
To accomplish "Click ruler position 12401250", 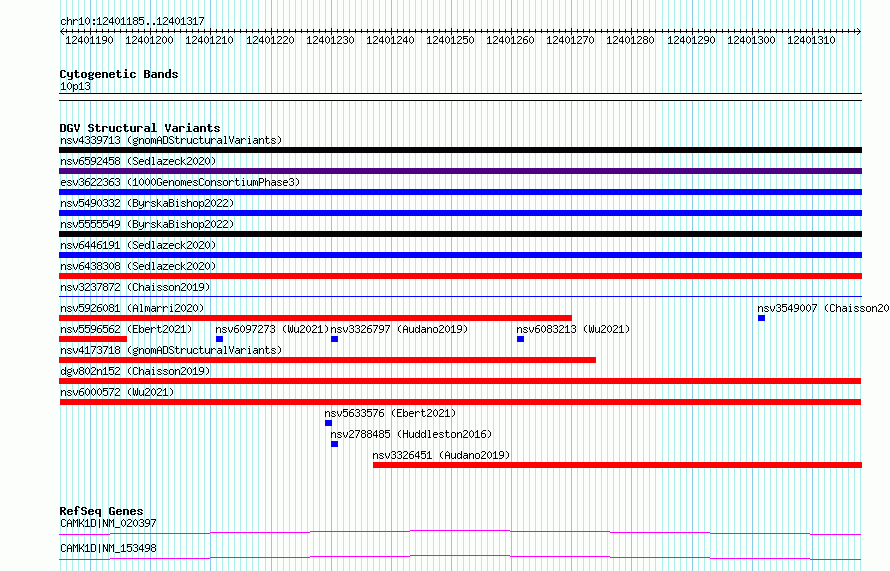I will (x=450, y=40).
